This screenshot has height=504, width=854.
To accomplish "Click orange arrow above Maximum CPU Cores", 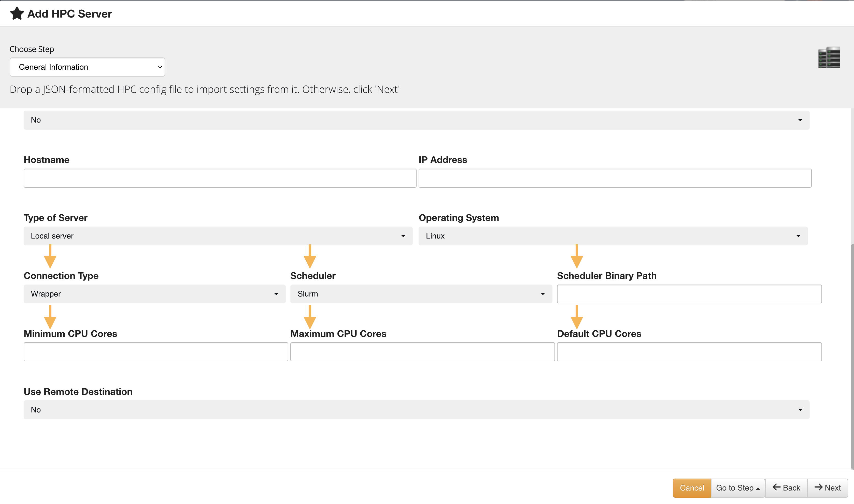I will pyautogui.click(x=310, y=318).
